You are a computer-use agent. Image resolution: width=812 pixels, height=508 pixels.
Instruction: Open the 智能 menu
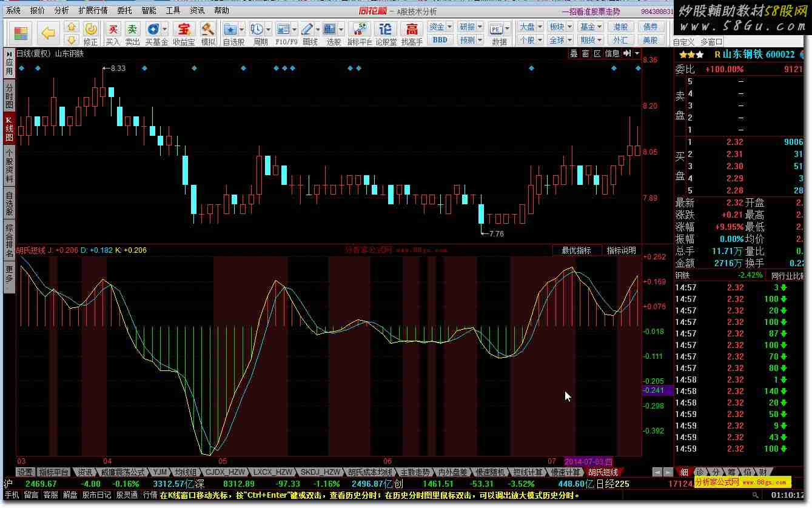point(149,10)
